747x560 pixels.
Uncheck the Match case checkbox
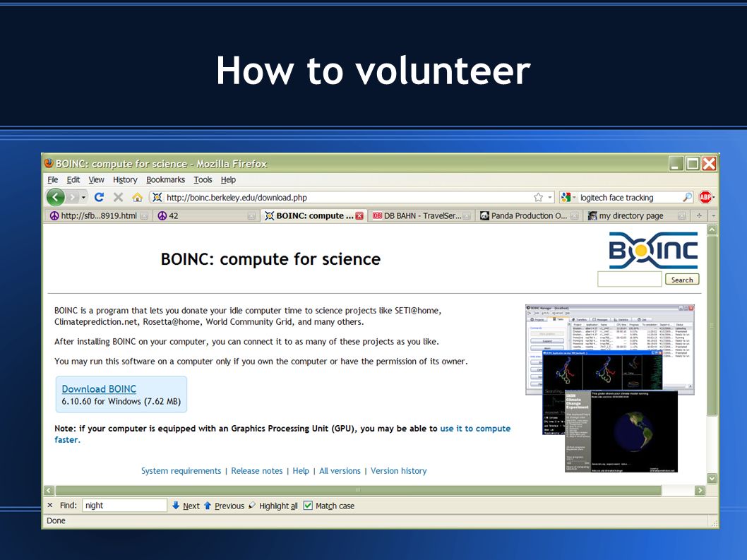pos(309,505)
